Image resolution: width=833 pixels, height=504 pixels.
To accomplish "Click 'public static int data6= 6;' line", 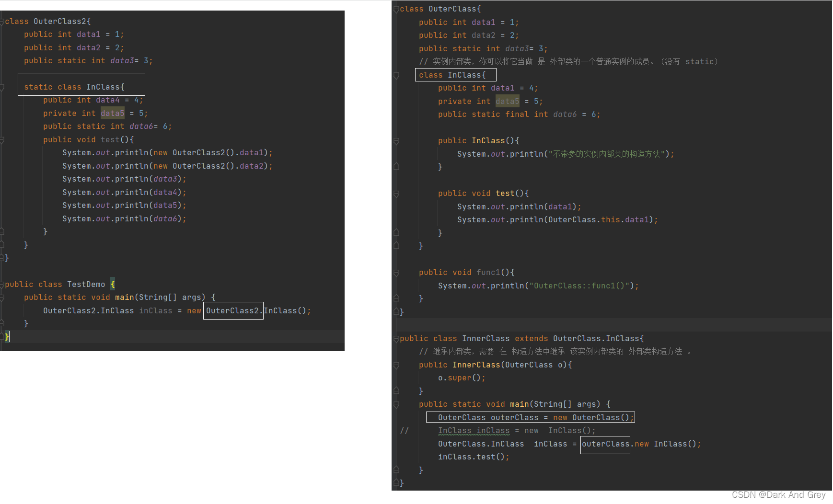I will pyautogui.click(x=107, y=126).
